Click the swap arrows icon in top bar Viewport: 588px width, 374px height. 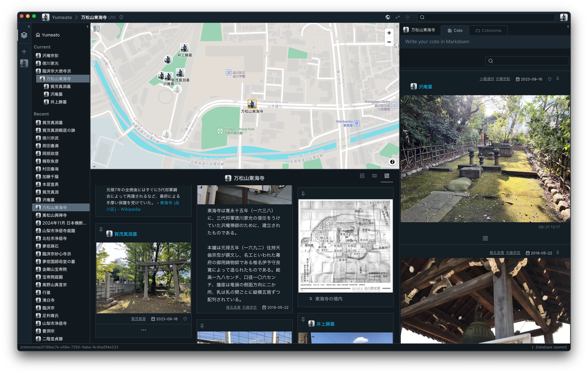[x=398, y=17]
